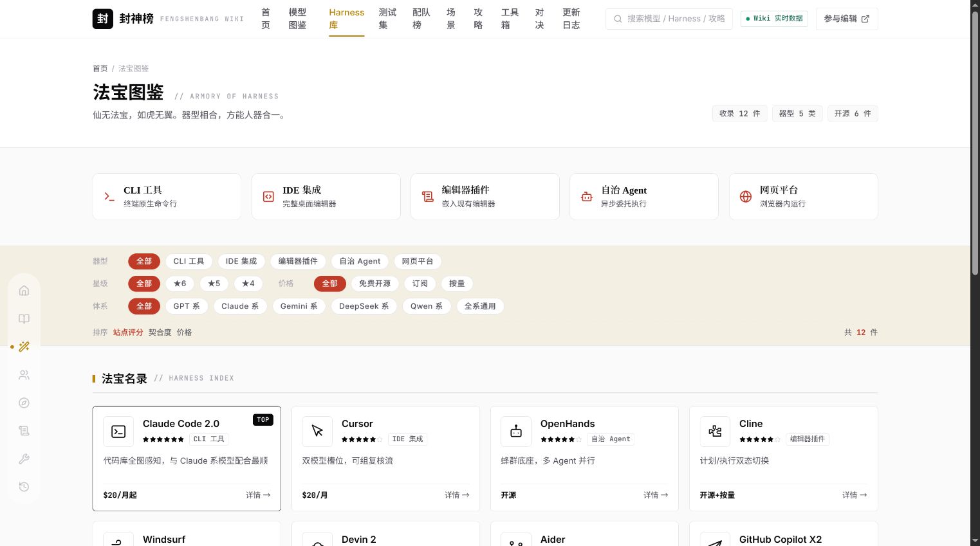
Task: Open the home icon in side rail
Action: click(24, 291)
